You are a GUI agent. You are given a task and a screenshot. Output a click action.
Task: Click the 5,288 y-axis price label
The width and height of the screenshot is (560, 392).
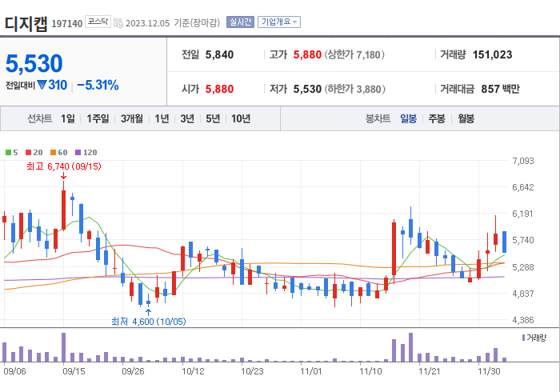[523, 267]
